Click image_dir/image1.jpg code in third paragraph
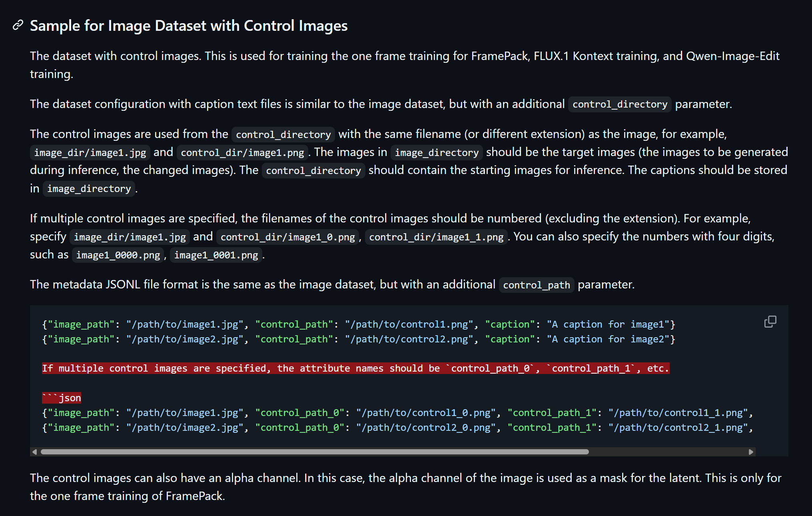Screen dimensions: 812x516 (x=90, y=153)
